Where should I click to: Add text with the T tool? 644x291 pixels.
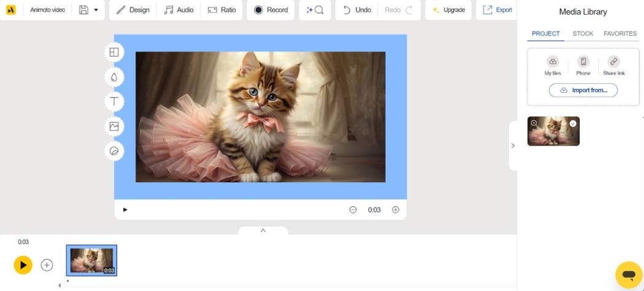pos(114,102)
